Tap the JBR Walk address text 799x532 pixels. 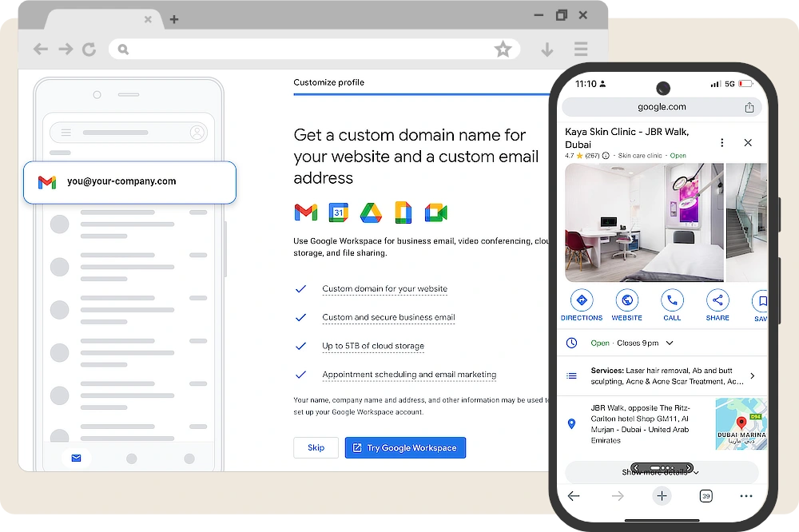[x=641, y=424]
